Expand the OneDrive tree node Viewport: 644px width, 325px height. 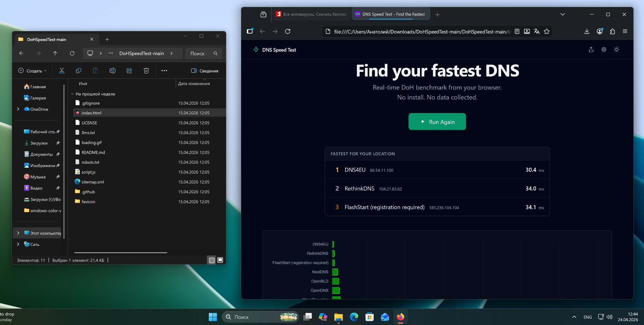18,109
